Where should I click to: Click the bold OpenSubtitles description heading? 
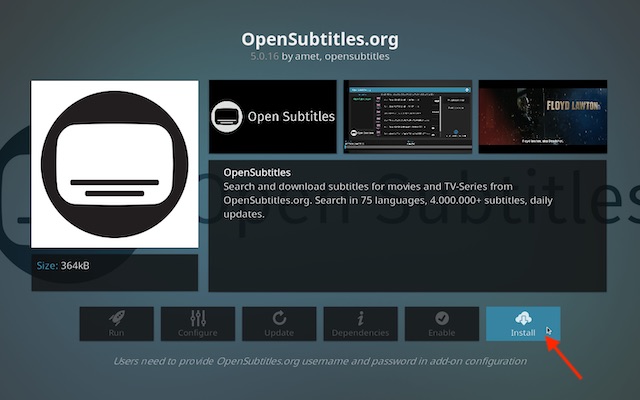point(257,173)
